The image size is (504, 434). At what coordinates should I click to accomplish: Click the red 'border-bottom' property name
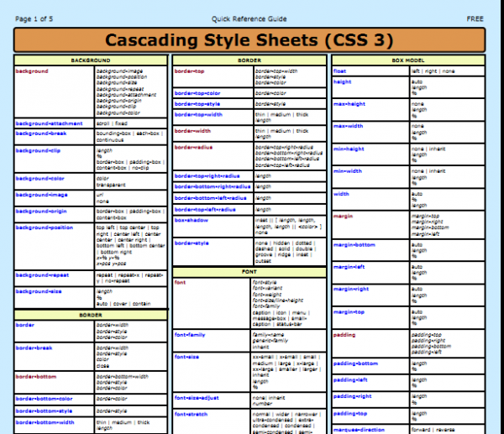click(36, 377)
